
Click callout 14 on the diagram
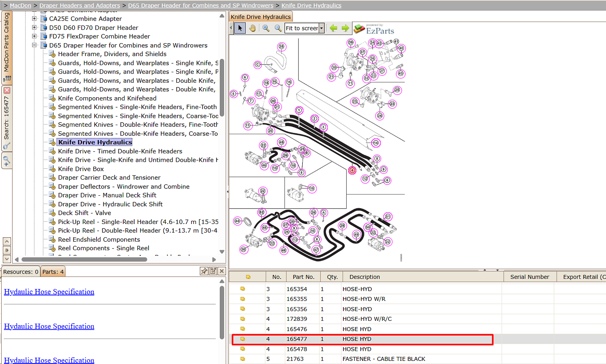[376, 143]
